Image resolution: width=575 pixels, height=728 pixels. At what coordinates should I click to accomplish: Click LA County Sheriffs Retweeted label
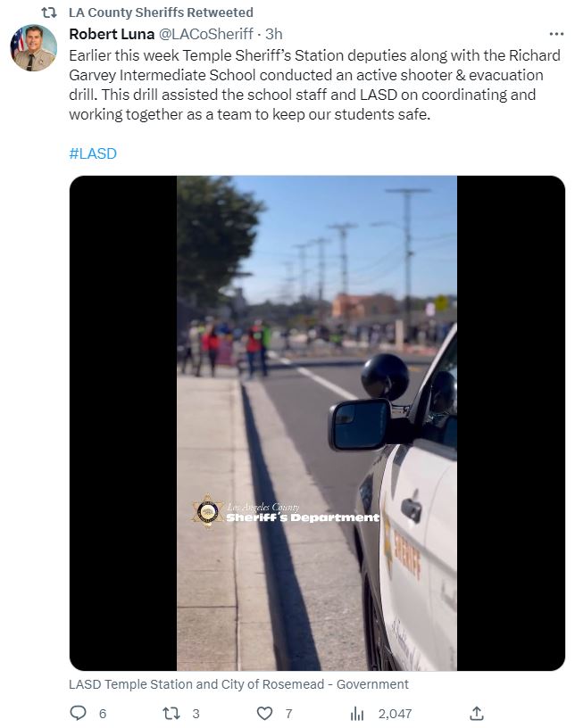pyautogui.click(x=161, y=12)
